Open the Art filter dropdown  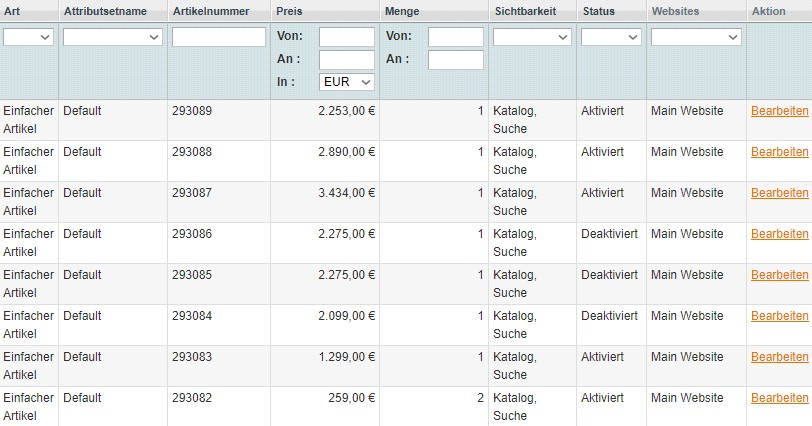click(28, 37)
